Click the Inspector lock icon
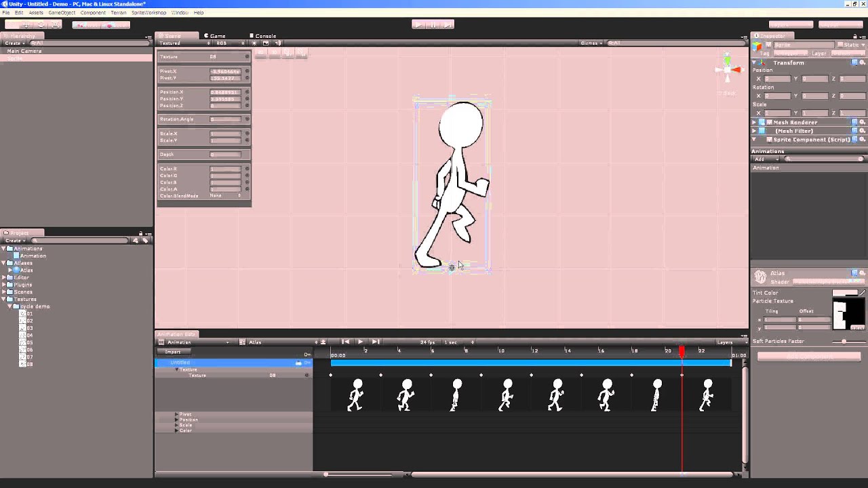 click(x=855, y=35)
